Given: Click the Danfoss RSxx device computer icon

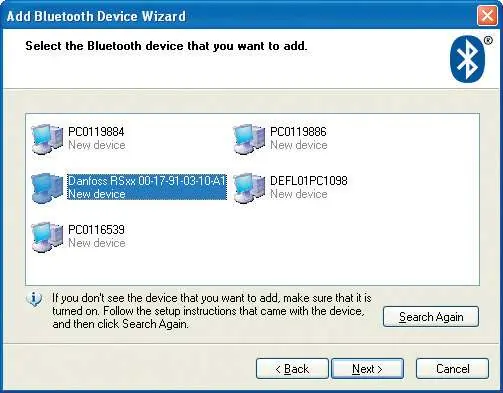Looking at the screenshot, I should click(47, 188).
